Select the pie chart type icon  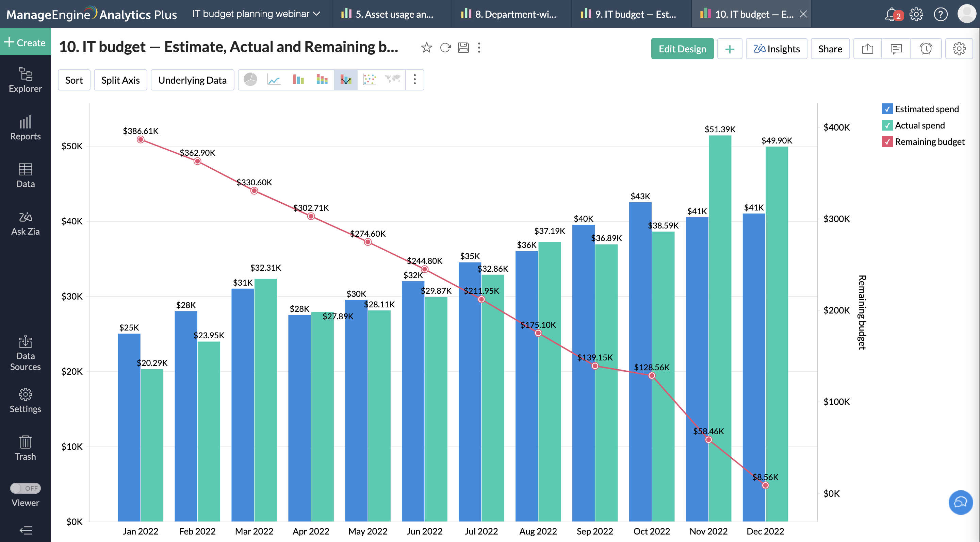(x=250, y=80)
